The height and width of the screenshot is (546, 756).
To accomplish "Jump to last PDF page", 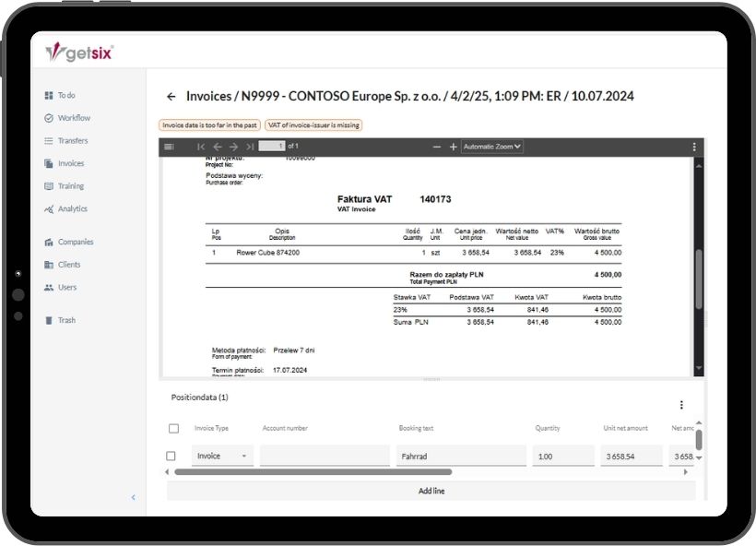I will (250, 147).
